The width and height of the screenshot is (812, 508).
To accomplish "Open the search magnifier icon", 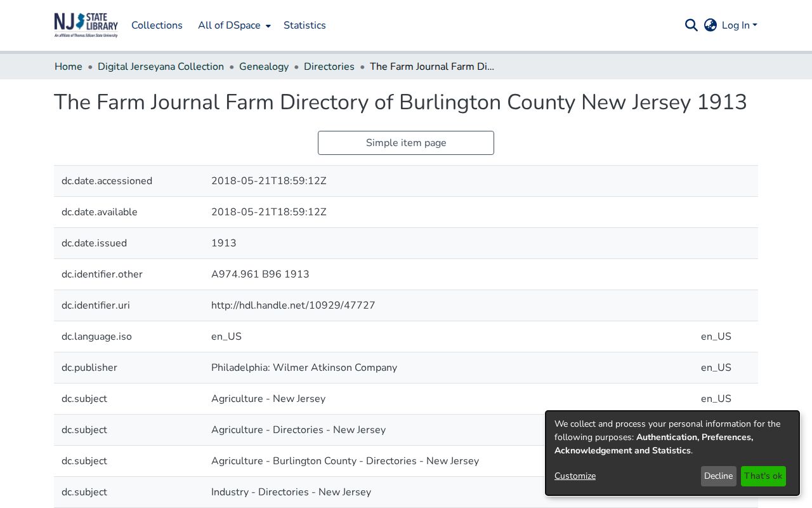I will pyautogui.click(x=691, y=25).
